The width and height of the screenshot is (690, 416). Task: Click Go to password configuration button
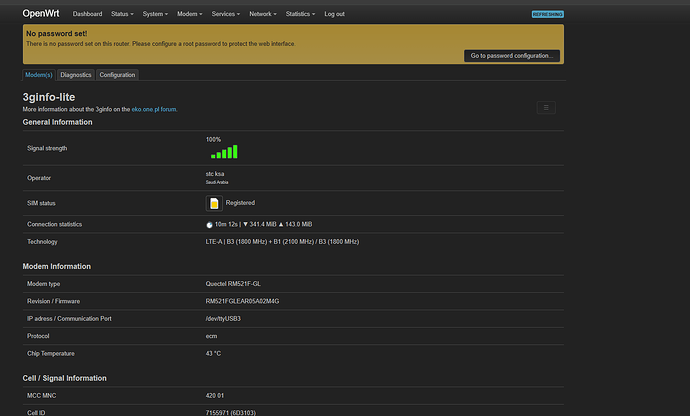coord(511,56)
